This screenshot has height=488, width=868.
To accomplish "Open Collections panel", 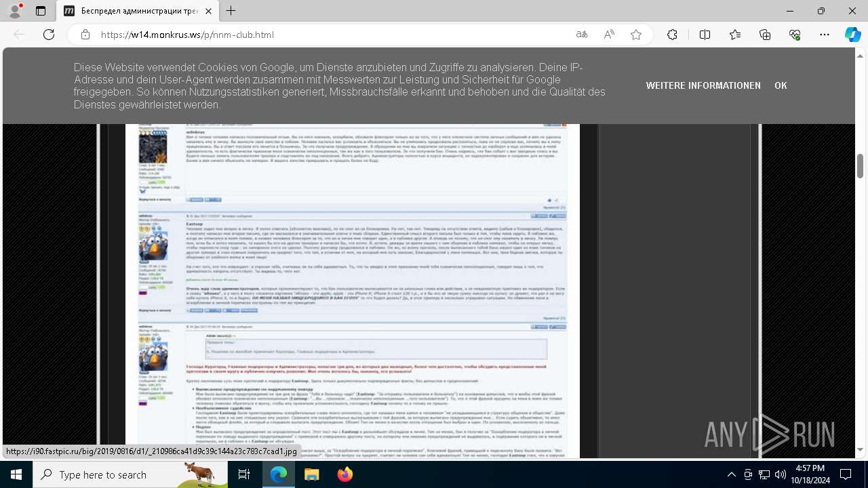I will click(765, 35).
